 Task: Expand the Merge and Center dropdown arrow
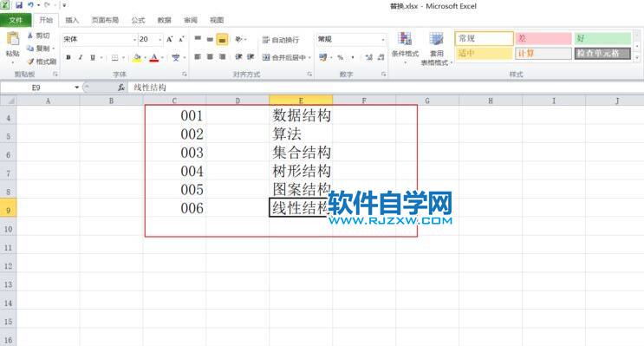(309, 57)
